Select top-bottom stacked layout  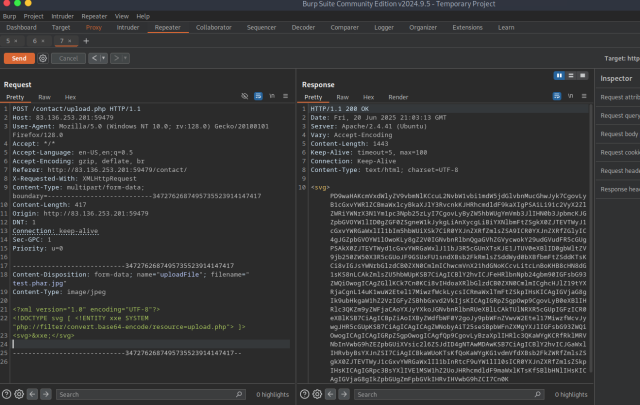tap(571, 76)
